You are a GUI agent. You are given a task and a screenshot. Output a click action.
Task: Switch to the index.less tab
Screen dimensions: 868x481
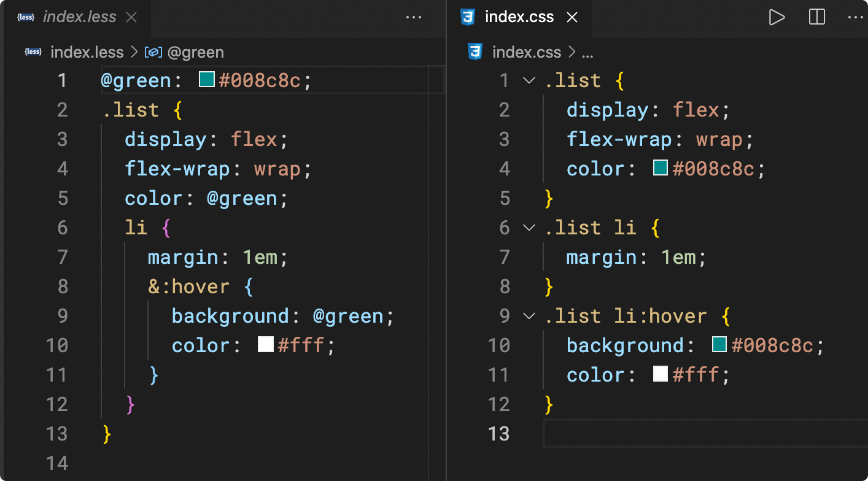click(x=79, y=17)
